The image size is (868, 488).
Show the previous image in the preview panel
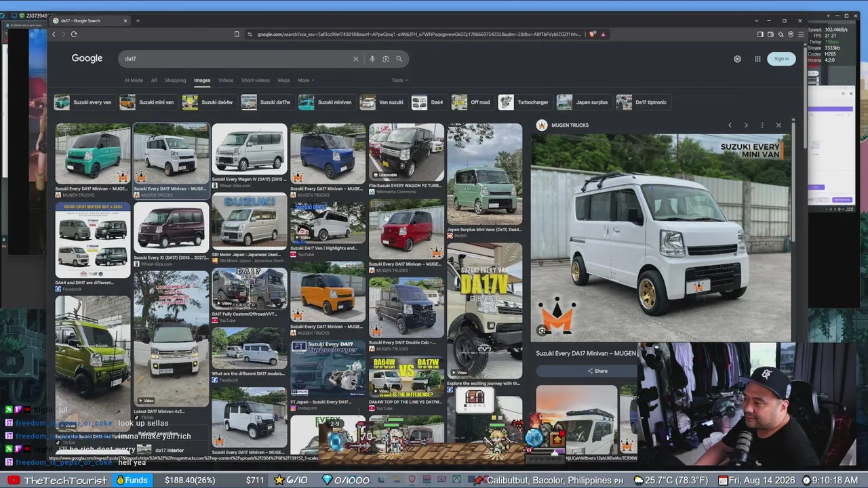pyautogui.click(x=730, y=125)
